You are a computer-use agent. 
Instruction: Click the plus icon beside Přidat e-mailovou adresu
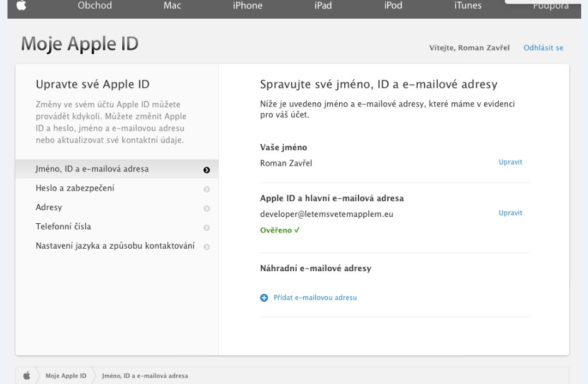pos(264,298)
